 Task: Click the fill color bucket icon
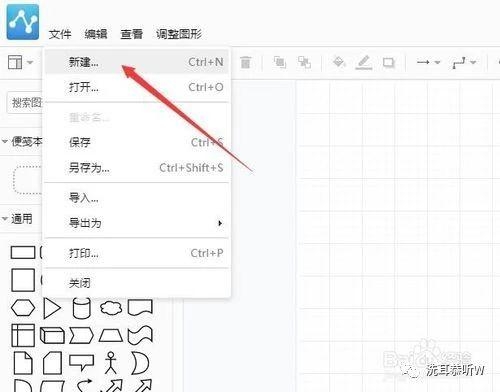pos(338,62)
